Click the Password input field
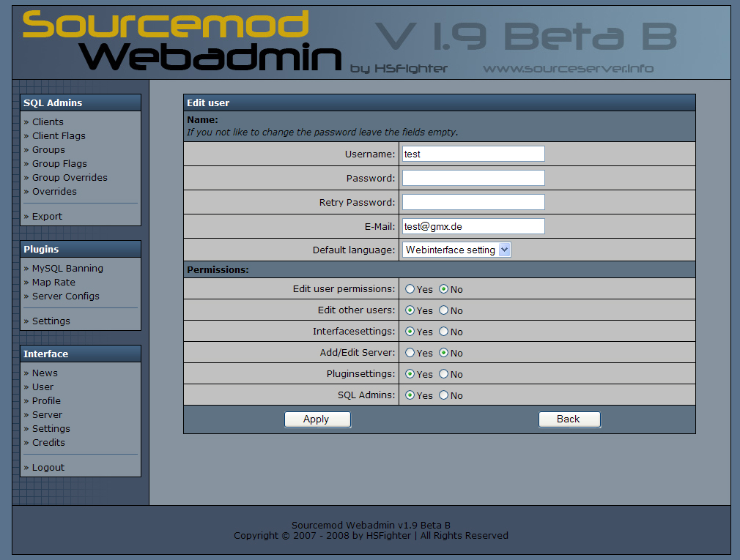 473,178
